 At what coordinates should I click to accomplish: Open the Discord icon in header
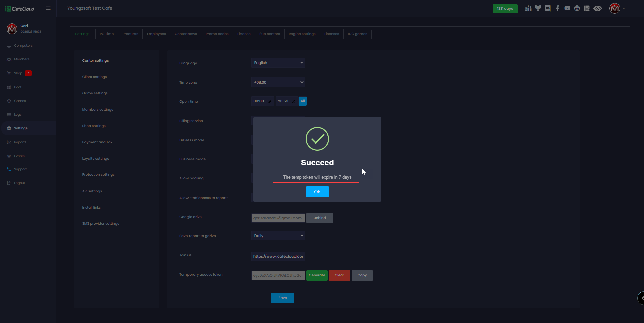point(548,8)
